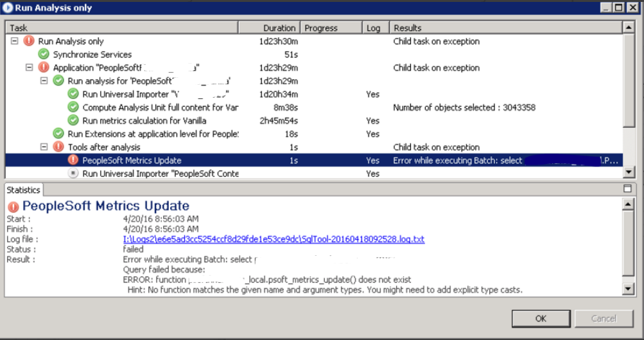Screen dimensions: 644x340
Task: Click red error icon of Application "PeopleSoft" row
Action: [x=44, y=67]
